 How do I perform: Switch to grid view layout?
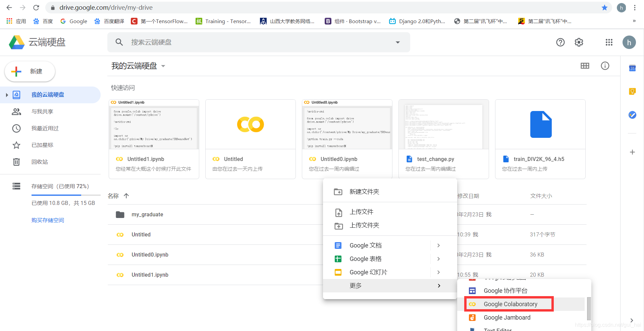(585, 66)
